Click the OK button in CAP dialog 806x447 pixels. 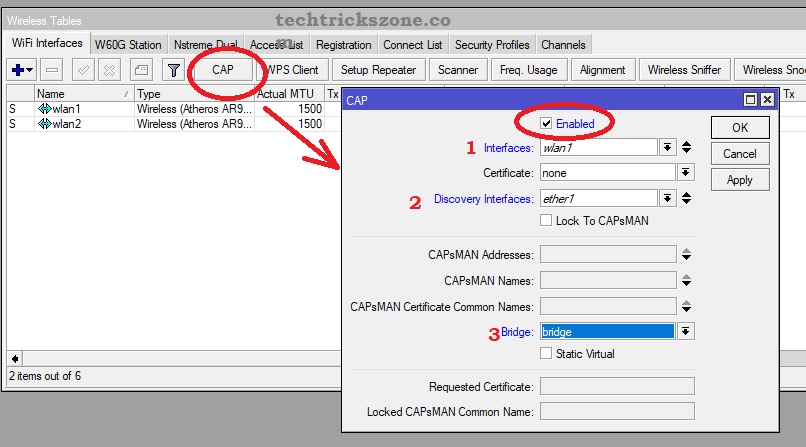pos(739,128)
